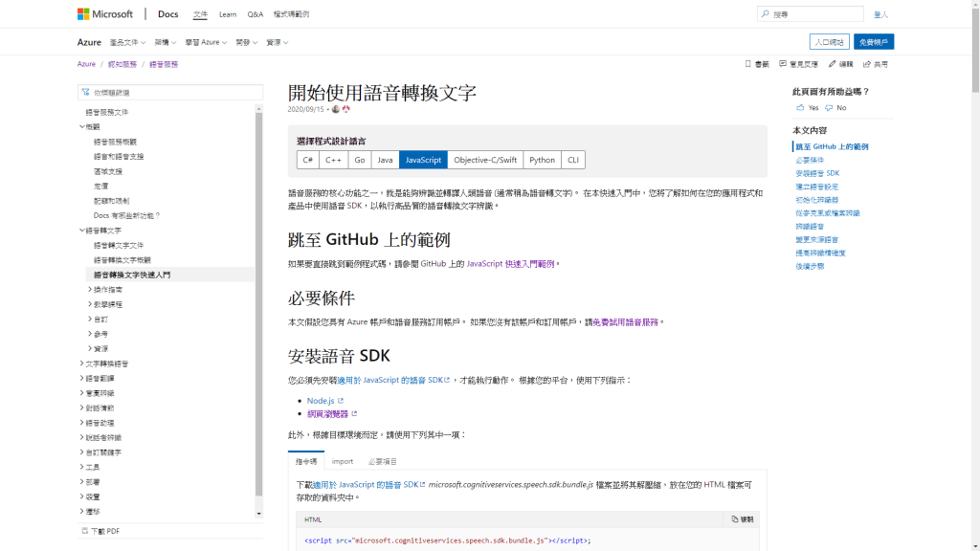Collapse the 概觀 tree section
This screenshot has height=551, width=980.
point(82,127)
